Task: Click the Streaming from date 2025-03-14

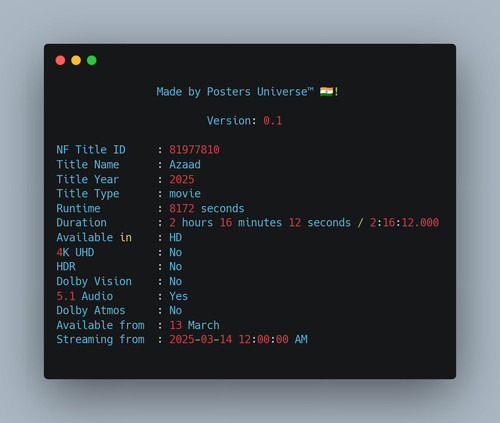Action: tap(201, 339)
